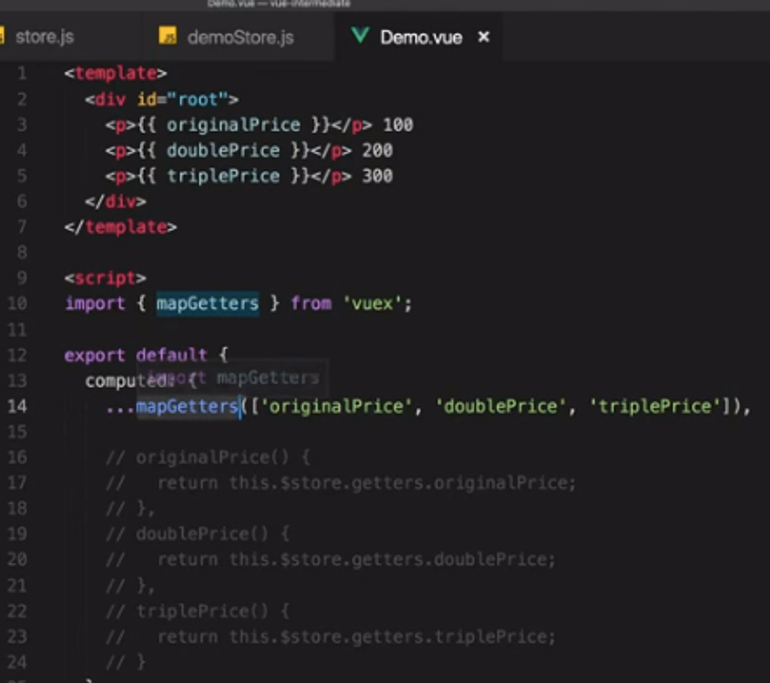The width and height of the screenshot is (770, 683).
Task: Click line number 14 in the gutter
Action: click(17, 406)
